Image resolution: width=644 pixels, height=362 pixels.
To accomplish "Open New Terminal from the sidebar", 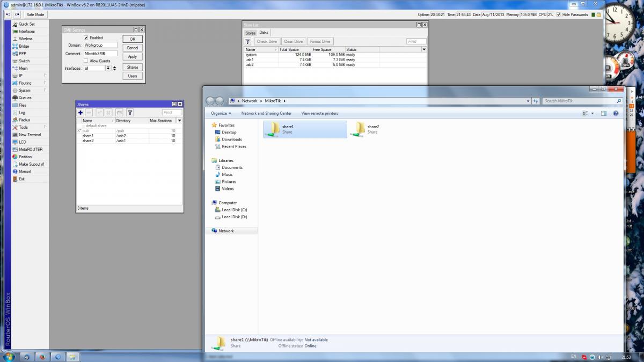I will [30, 135].
